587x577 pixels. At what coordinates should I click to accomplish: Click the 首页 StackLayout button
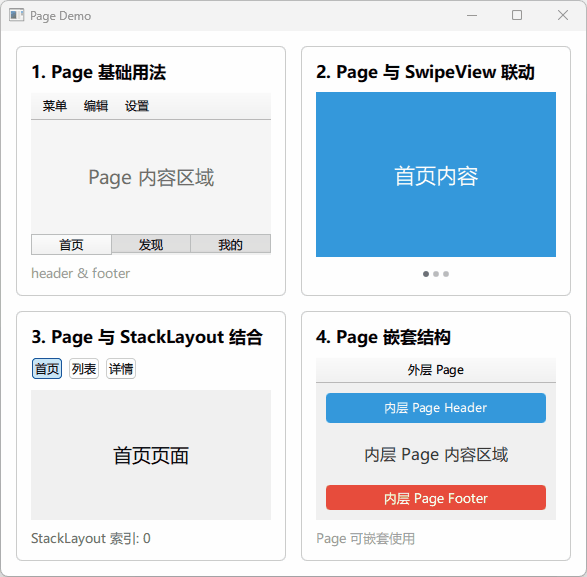47,369
